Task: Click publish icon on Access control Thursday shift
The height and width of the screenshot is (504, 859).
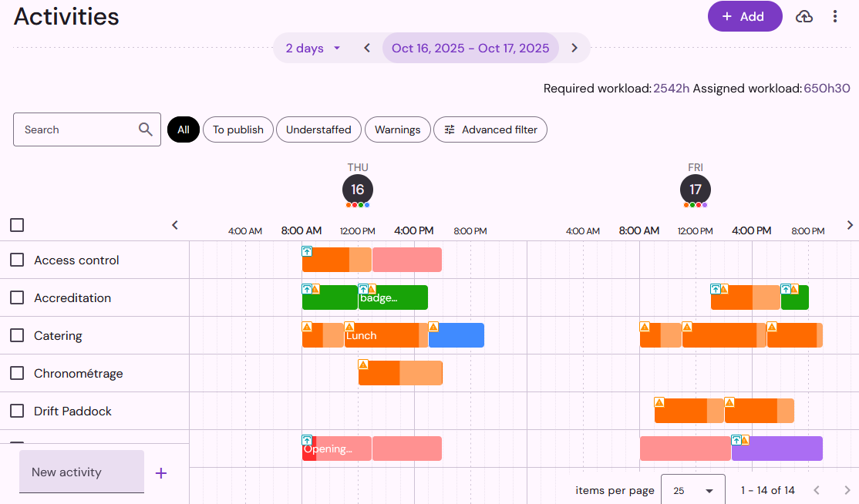Action: click(x=307, y=251)
